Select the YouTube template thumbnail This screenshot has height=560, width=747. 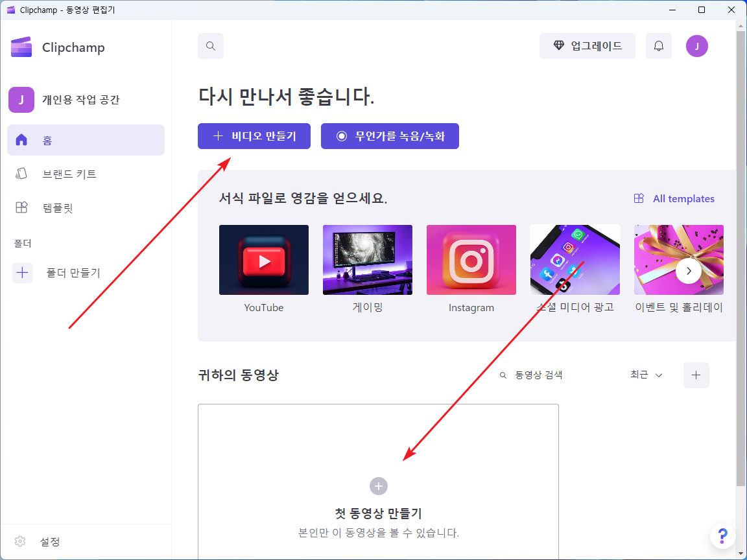(x=264, y=260)
